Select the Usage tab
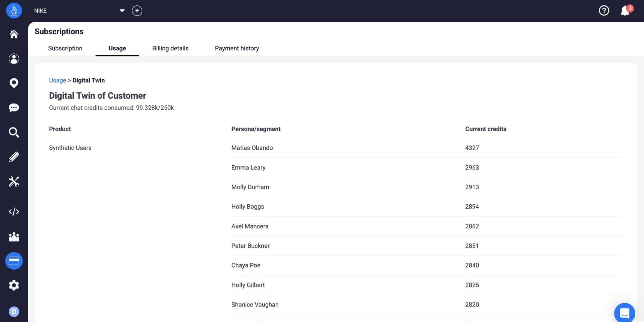This screenshot has height=322, width=644. (117, 48)
